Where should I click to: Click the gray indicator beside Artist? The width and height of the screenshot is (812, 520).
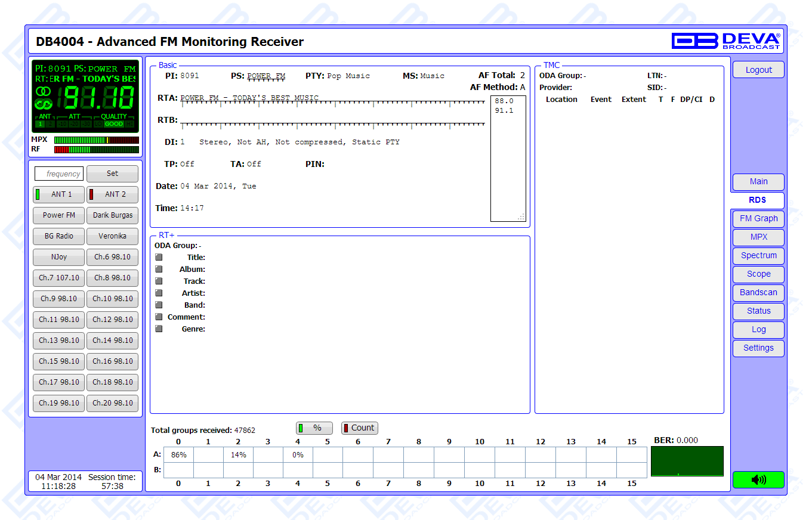(x=159, y=293)
